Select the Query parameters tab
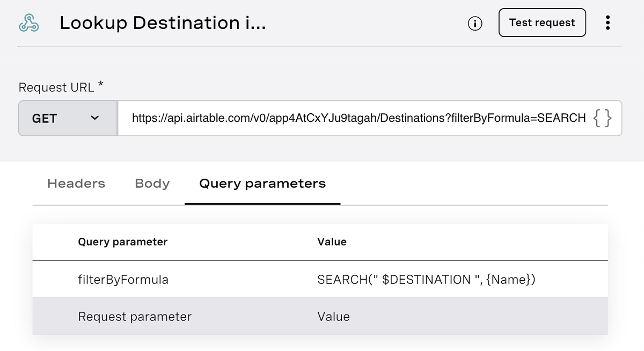Image resolution: width=644 pixels, height=351 pixels. (x=262, y=184)
